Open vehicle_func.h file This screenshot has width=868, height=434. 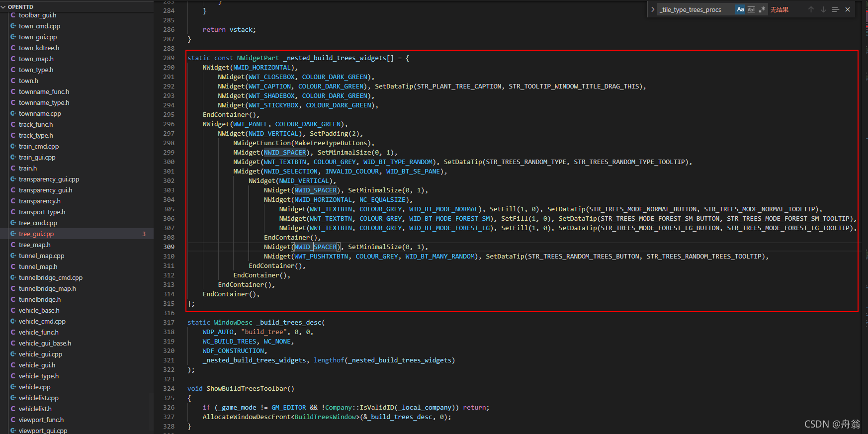[x=77, y=332]
